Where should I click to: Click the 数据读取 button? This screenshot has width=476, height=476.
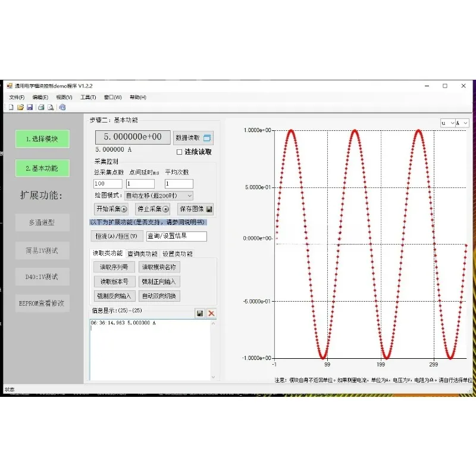point(193,138)
